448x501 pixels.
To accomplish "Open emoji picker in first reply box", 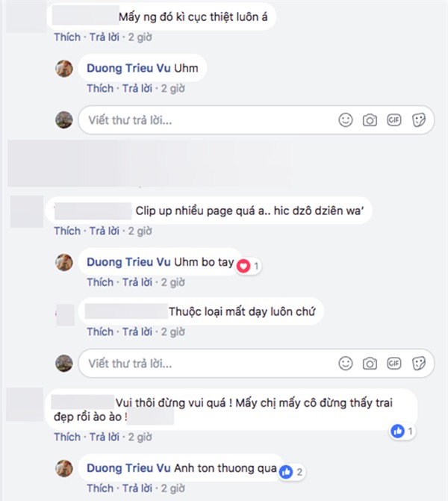I will tap(346, 120).
